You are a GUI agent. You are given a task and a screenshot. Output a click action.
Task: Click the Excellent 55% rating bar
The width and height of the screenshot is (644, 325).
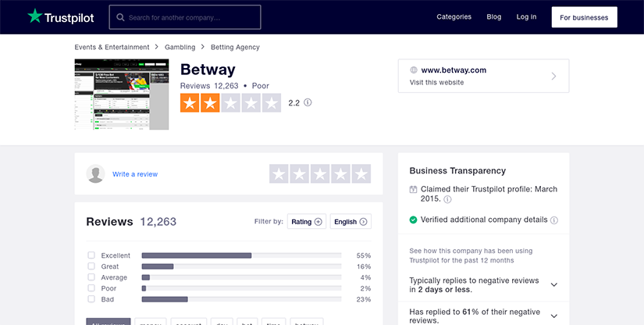coord(241,255)
